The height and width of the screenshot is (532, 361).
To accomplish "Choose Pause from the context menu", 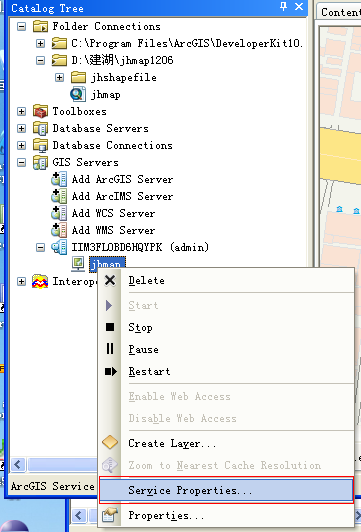I will 226,349.
